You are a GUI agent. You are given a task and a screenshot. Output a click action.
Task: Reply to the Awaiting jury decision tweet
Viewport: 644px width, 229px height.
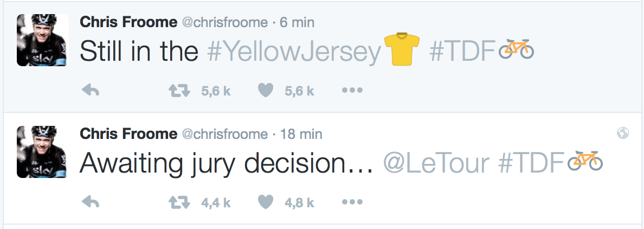coord(91,202)
